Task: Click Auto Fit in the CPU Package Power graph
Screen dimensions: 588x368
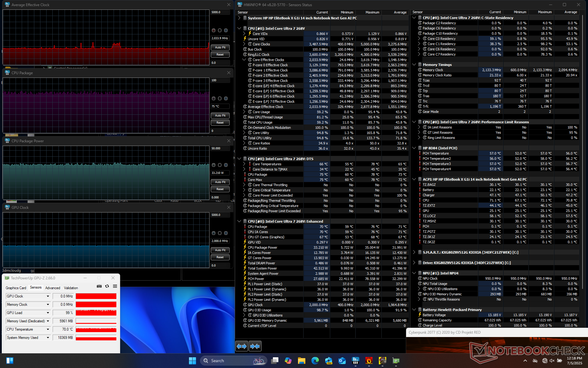Action: click(220, 182)
